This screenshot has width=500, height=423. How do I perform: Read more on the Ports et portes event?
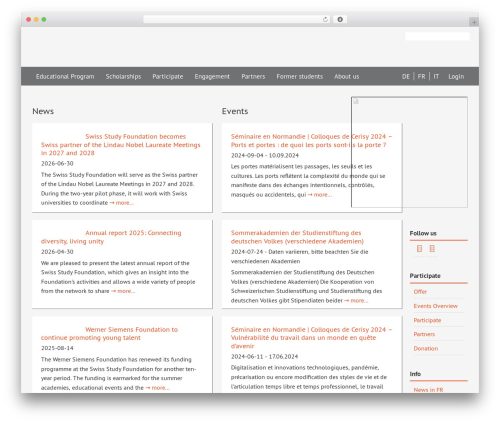[x=320, y=195]
